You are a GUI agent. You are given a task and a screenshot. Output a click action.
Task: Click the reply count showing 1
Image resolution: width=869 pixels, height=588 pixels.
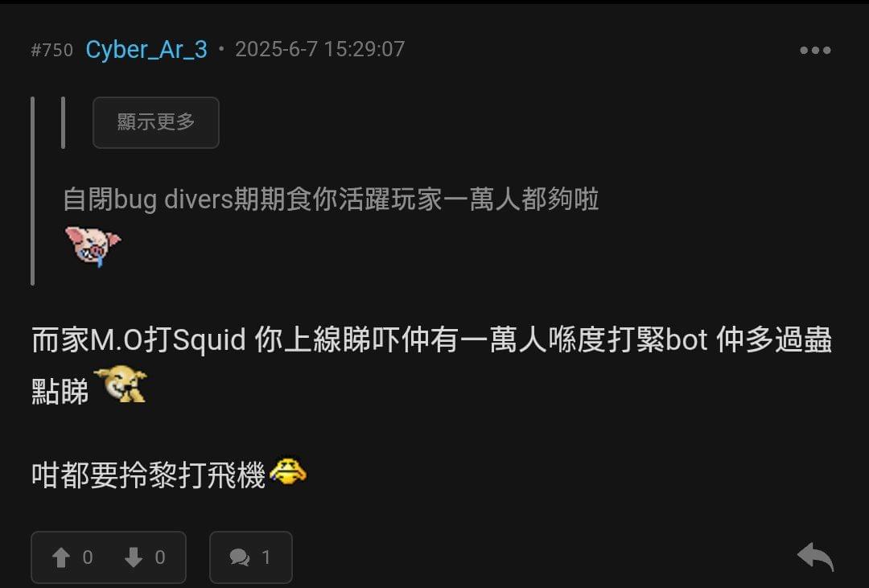point(266,557)
